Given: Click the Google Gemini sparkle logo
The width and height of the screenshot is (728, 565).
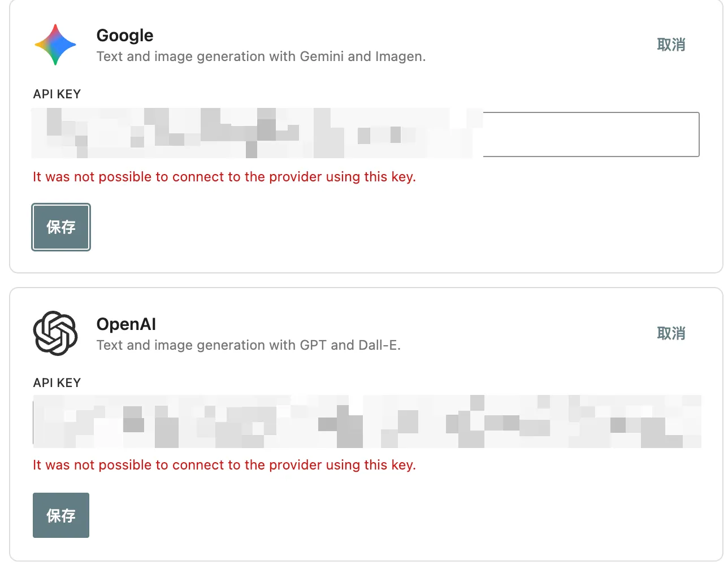Looking at the screenshot, I should pos(55,45).
